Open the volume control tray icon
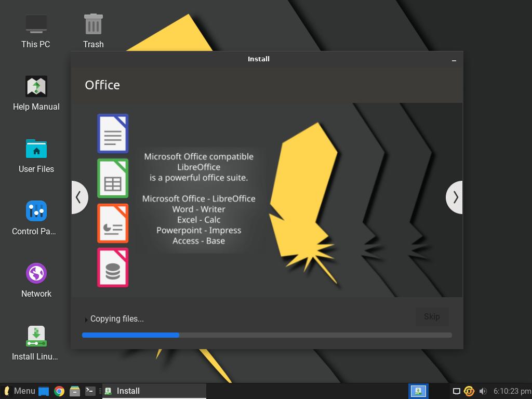 [x=483, y=391]
